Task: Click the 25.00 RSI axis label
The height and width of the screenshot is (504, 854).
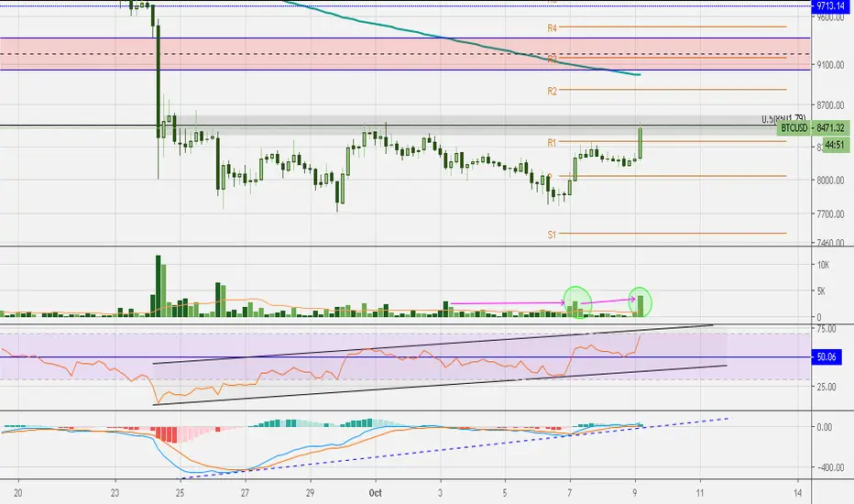Action: coord(827,387)
